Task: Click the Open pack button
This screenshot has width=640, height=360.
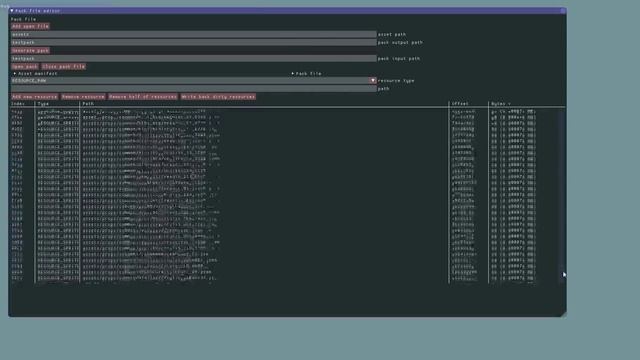Action: point(25,67)
